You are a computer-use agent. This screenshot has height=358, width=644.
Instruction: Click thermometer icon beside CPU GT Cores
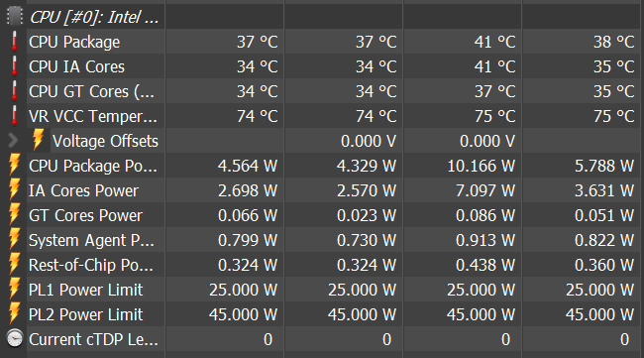click(15, 91)
